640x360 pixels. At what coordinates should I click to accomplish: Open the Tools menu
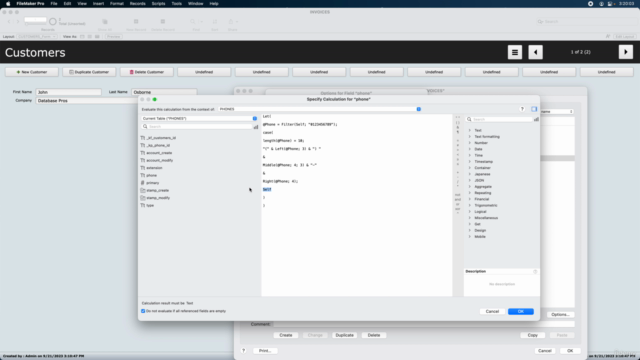point(177,4)
